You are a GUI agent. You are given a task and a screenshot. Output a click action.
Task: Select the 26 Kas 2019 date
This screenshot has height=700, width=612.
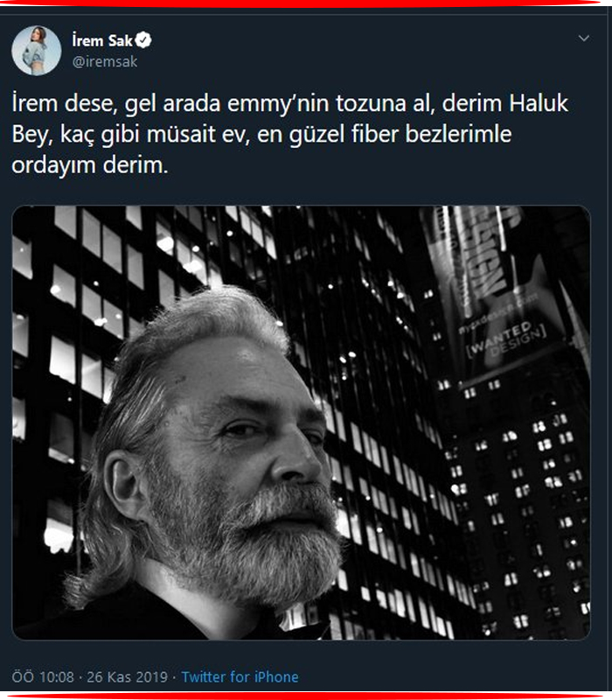tap(127, 676)
